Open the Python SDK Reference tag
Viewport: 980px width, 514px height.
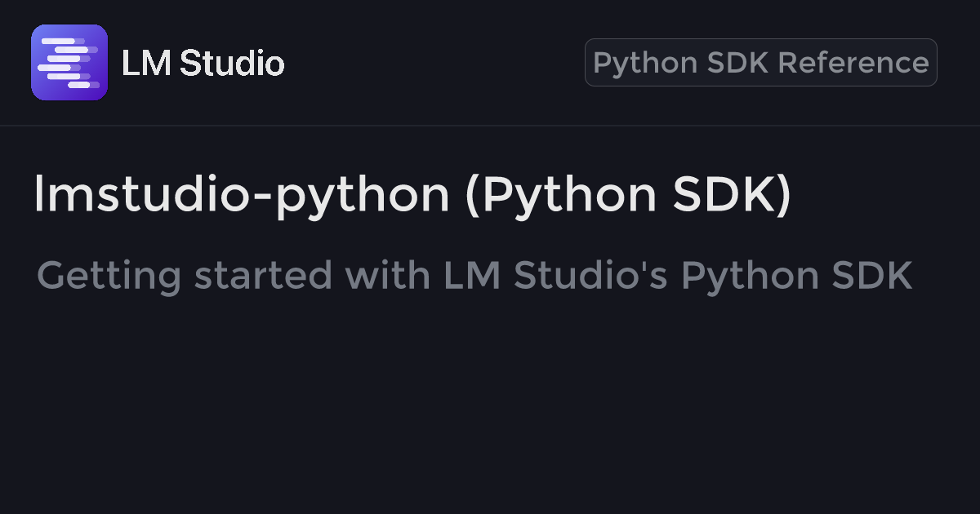coord(760,63)
